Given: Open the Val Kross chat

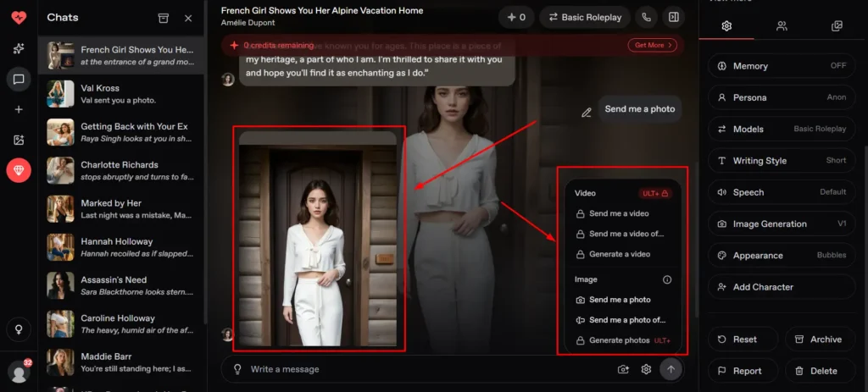Looking at the screenshot, I should click(120, 93).
